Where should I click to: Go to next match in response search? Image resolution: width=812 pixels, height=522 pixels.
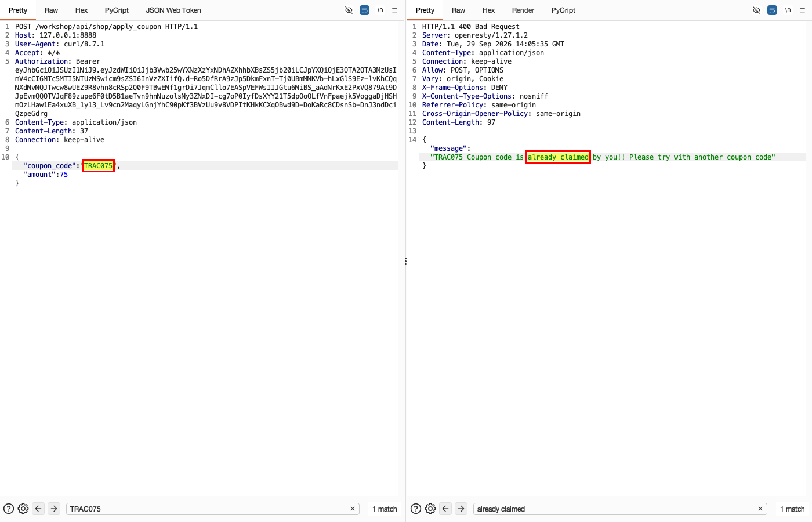point(461,509)
